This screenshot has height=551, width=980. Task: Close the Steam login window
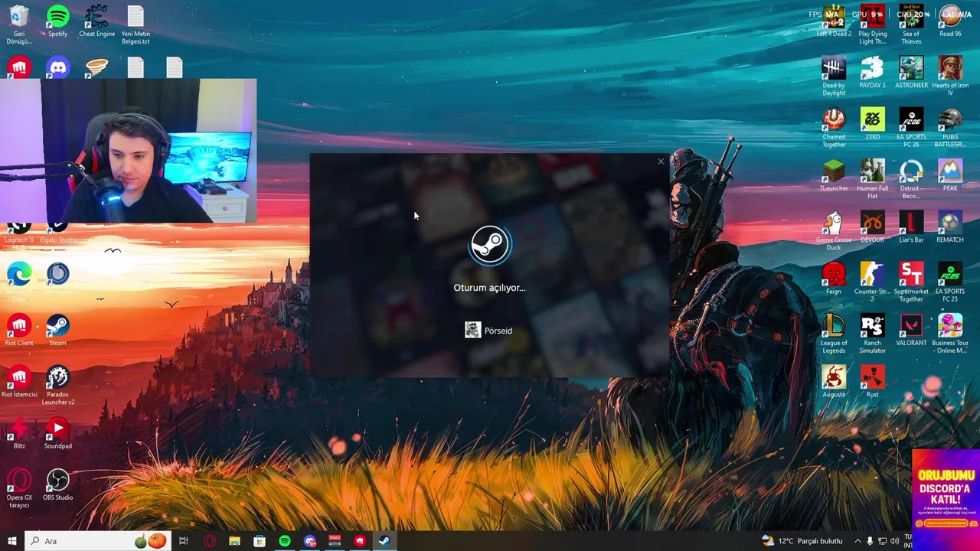pos(661,161)
